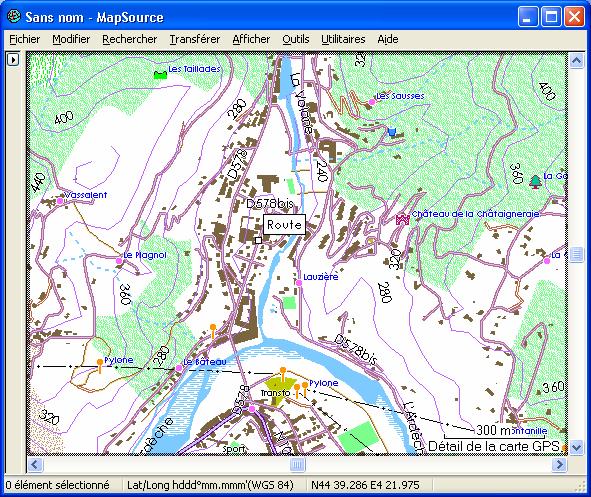The image size is (591, 497).
Task: Click the Les Sausses pink place marker
Action: pyautogui.click(x=372, y=102)
